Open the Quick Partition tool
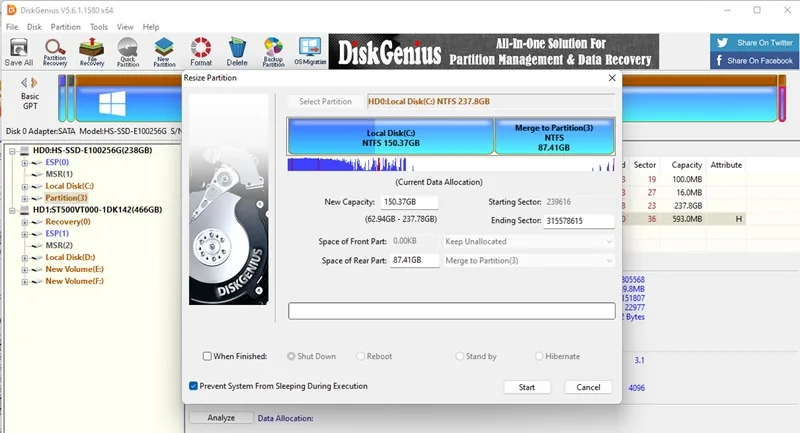800x433 pixels. [x=128, y=52]
